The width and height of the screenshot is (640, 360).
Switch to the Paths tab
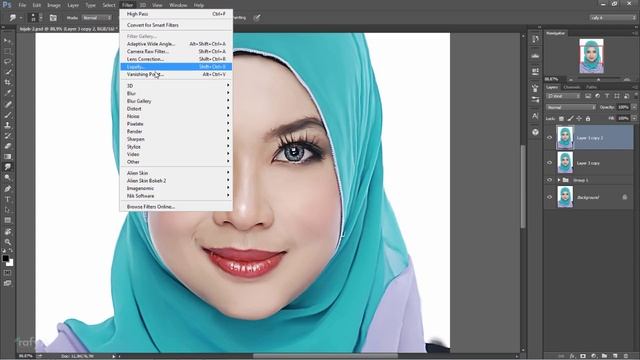coord(591,87)
